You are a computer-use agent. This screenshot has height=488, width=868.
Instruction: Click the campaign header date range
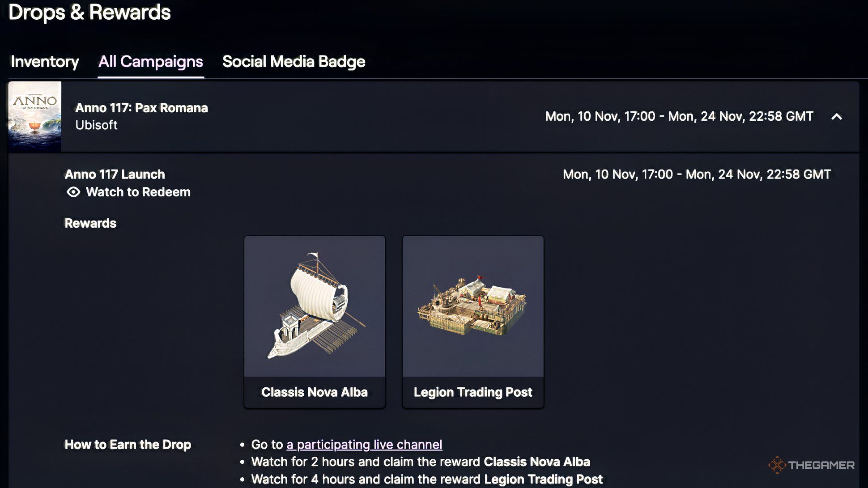(x=679, y=117)
